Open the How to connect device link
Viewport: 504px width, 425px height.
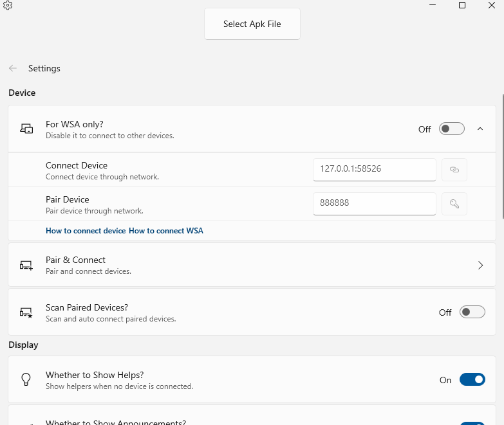(86, 231)
